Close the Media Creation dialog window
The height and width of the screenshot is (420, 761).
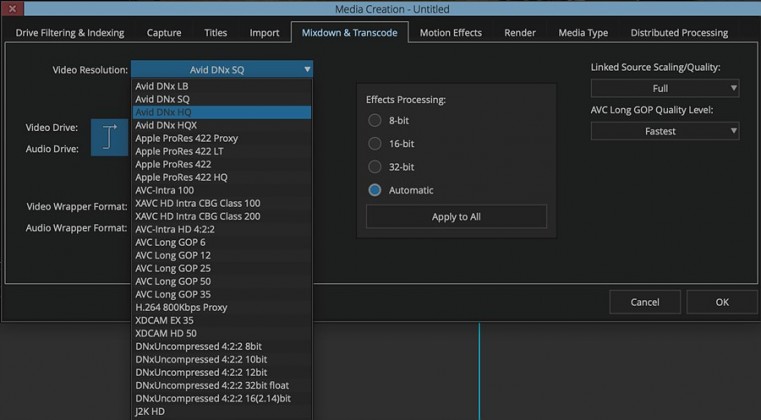click(11, 10)
